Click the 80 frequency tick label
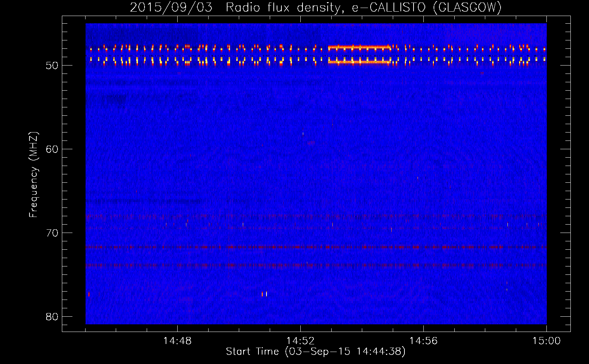This screenshot has height=364, width=589. tap(52, 317)
